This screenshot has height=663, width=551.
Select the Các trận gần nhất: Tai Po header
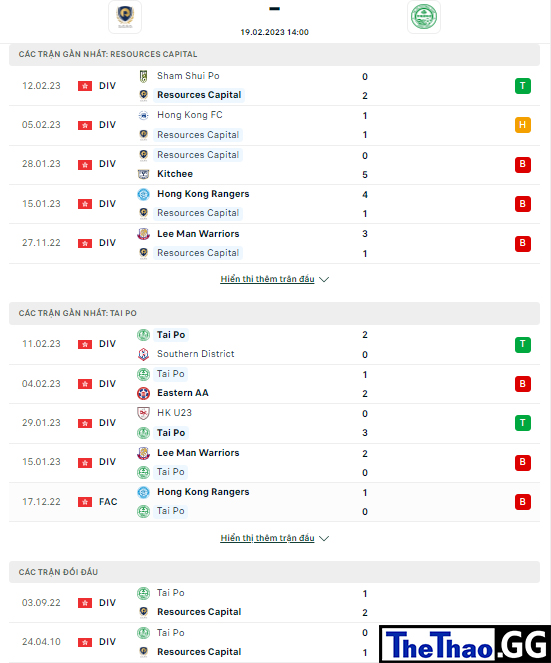pyautogui.click(x=274, y=313)
